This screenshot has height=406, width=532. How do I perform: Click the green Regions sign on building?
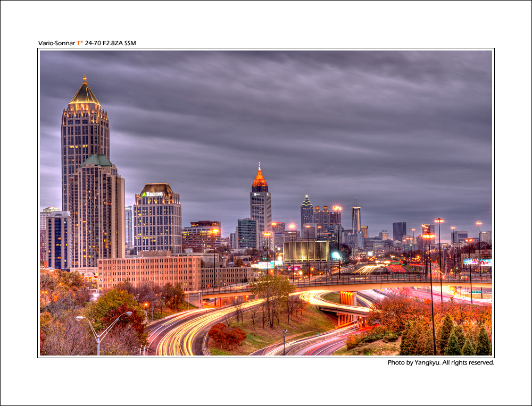(153, 194)
